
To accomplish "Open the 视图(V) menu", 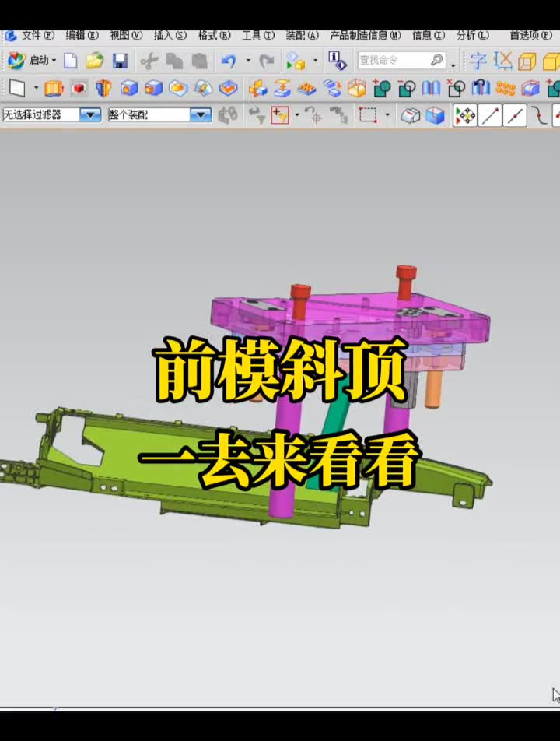I will 126,36.
